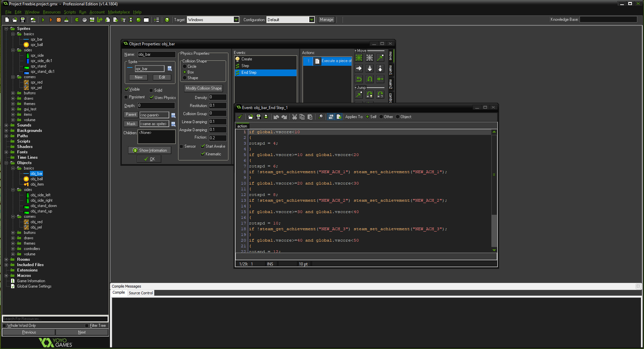Create a new sprite with the Pac-Man icon

76,20
